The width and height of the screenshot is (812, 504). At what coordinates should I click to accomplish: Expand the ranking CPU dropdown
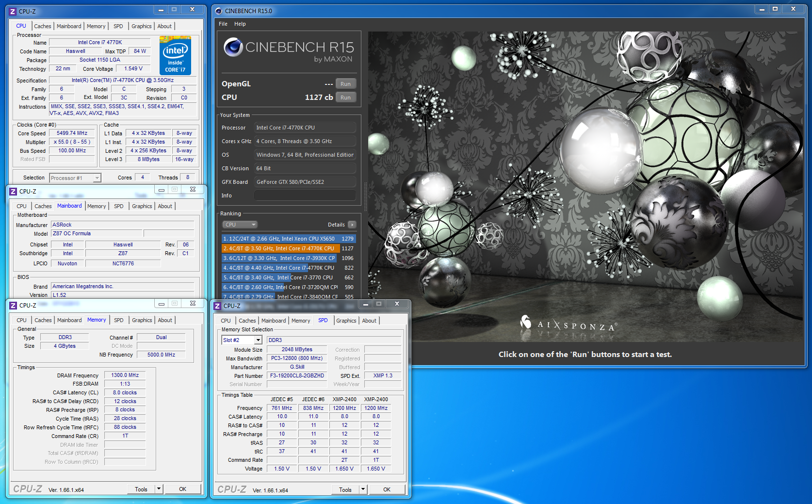pyautogui.click(x=240, y=225)
